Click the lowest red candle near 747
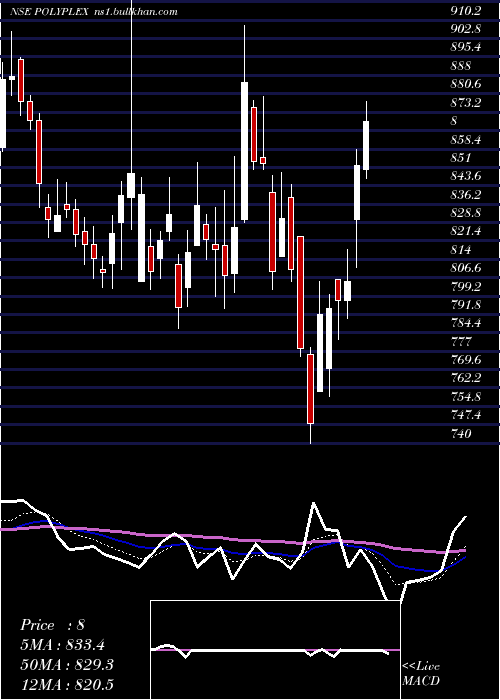This screenshot has width=500, height=700. coord(310,389)
